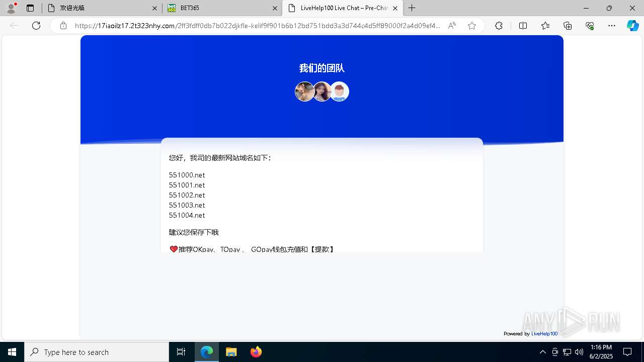Minimize the browser window
Screen dimensions: 644x362
click(586, 8)
